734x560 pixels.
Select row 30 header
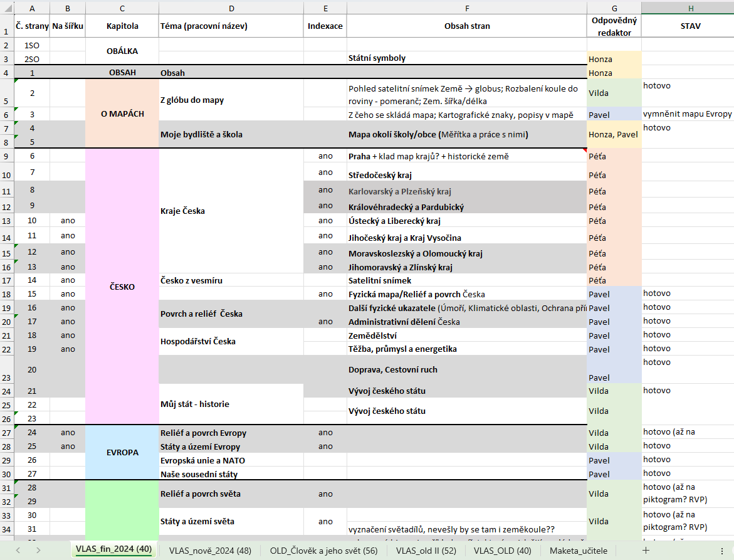point(6,473)
